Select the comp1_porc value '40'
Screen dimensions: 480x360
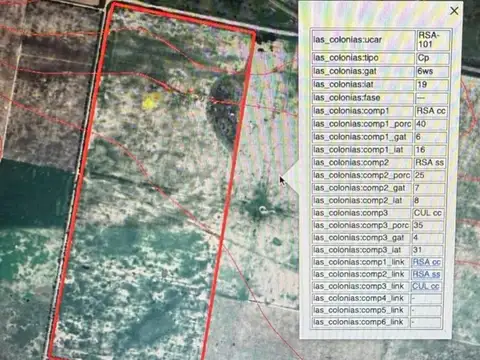pos(431,124)
